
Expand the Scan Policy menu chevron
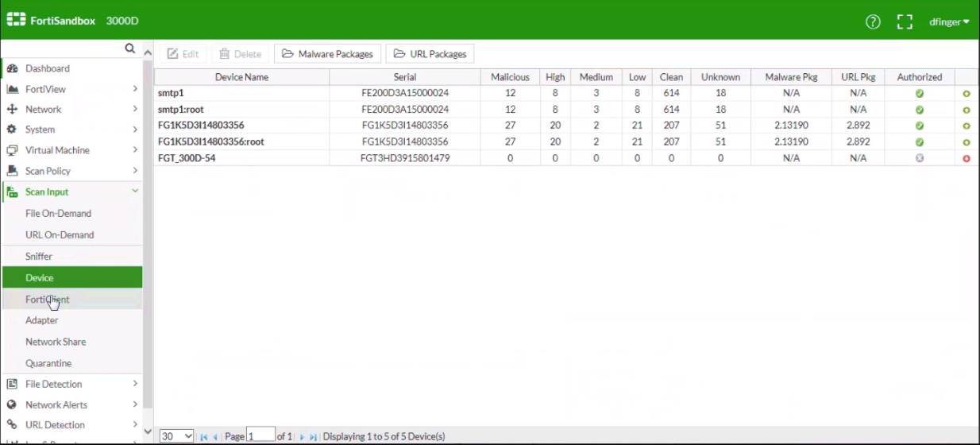(x=135, y=171)
